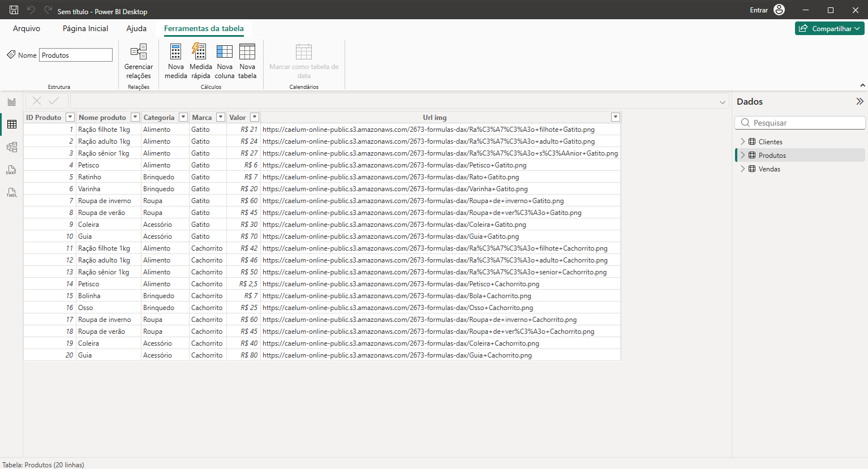Open DAX query view in sidebar

[x=12, y=170]
